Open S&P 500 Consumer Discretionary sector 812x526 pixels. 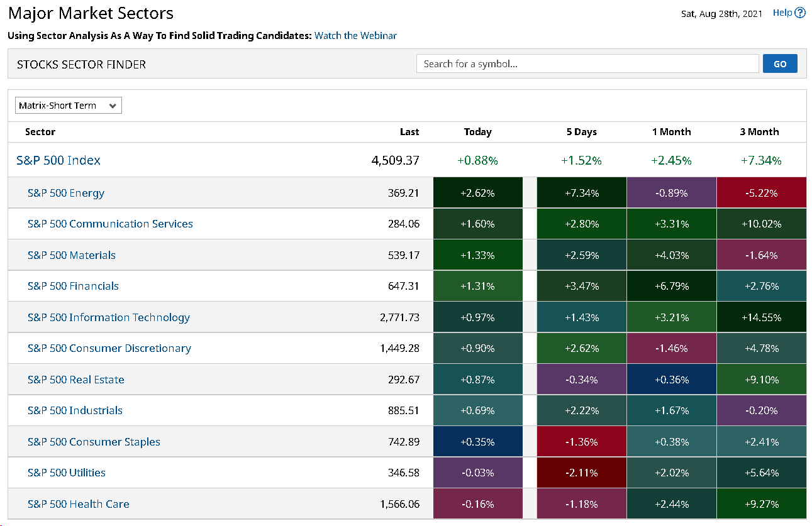109,348
